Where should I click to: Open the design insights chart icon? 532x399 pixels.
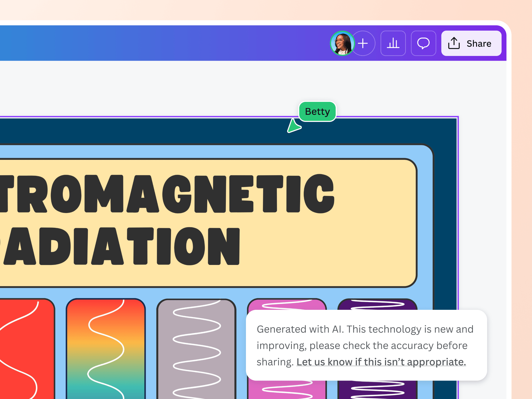pyautogui.click(x=393, y=43)
